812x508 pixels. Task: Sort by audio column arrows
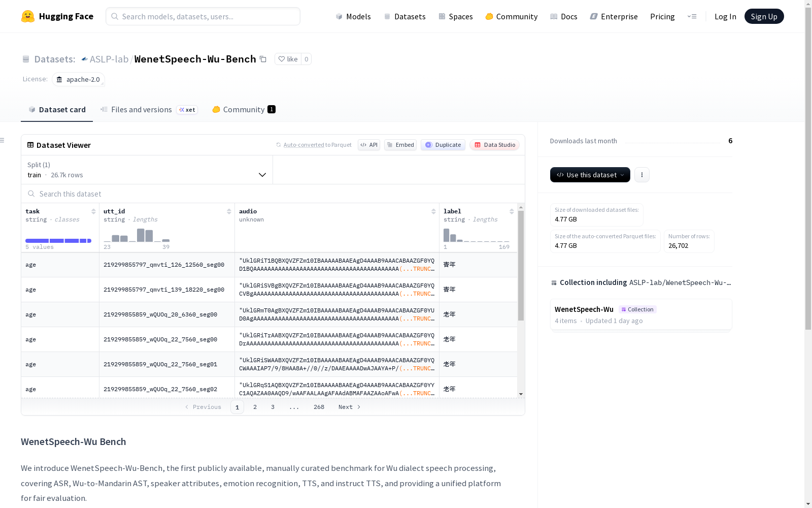[433, 211]
